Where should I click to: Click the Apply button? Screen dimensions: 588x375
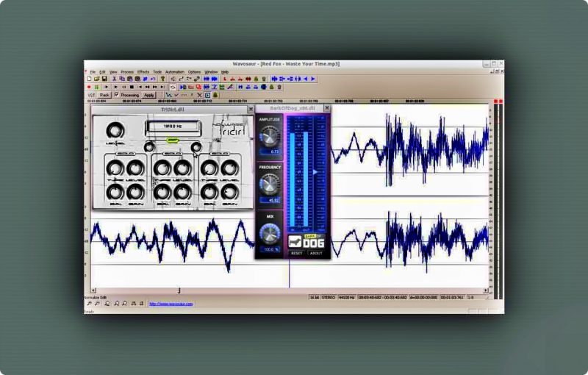(x=149, y=96)
